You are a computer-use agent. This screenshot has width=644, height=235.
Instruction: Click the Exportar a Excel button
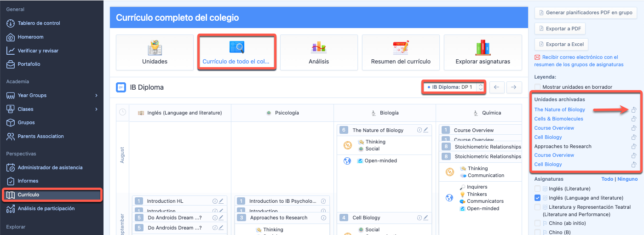tap(561, 44)
